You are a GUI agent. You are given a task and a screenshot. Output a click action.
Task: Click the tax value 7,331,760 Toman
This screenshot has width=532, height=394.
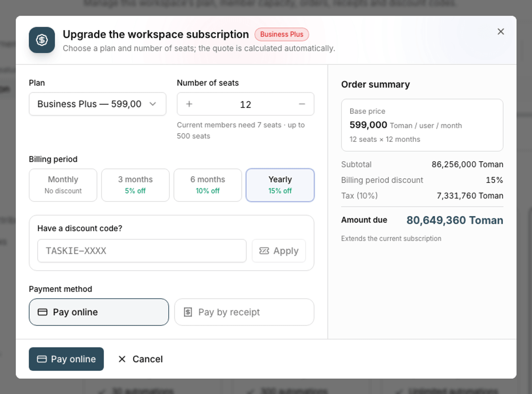pyautogui.click(x=469, y=196)
